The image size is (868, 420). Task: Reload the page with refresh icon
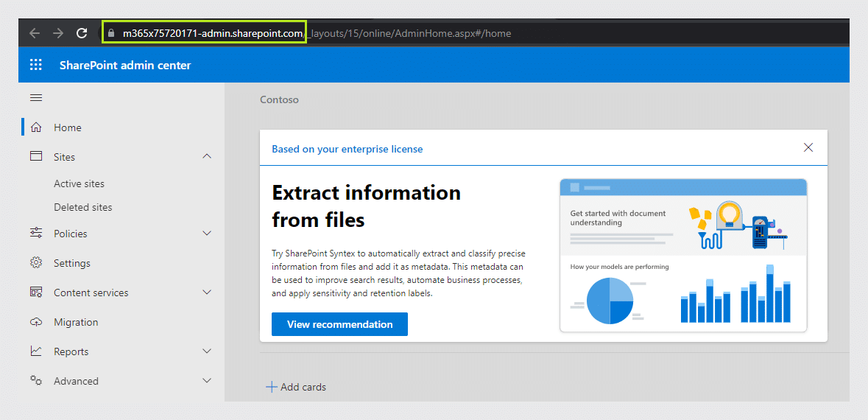click(x=82, y=33)
